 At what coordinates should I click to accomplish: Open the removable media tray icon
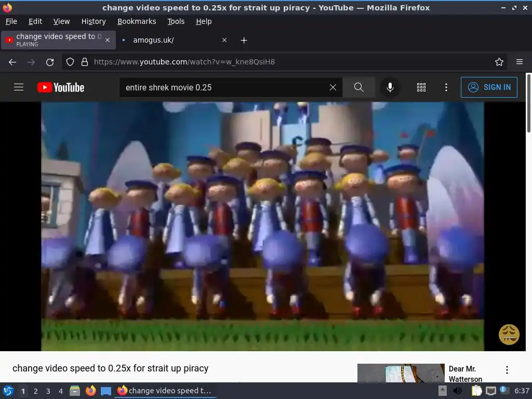tap(442, 391)
